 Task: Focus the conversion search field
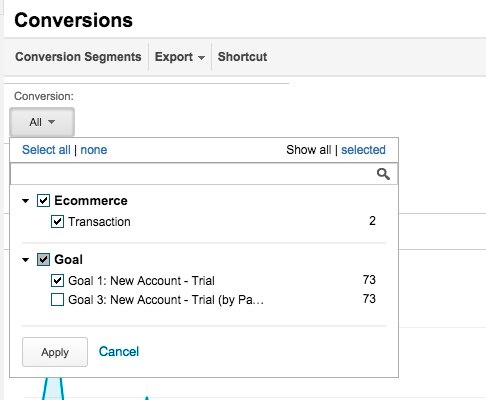[193, 174]
